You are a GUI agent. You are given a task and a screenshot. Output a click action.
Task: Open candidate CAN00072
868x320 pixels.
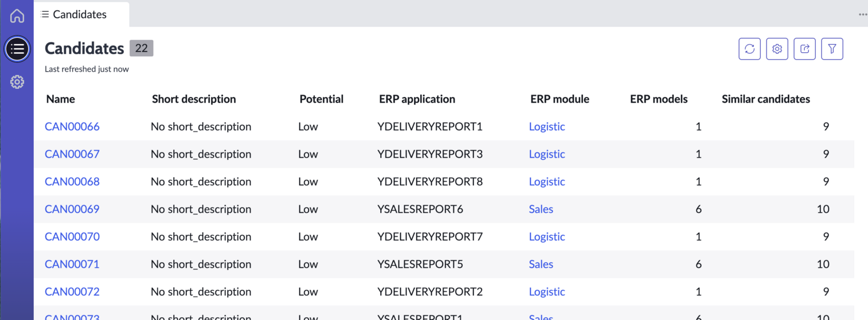tap(72, 291)
